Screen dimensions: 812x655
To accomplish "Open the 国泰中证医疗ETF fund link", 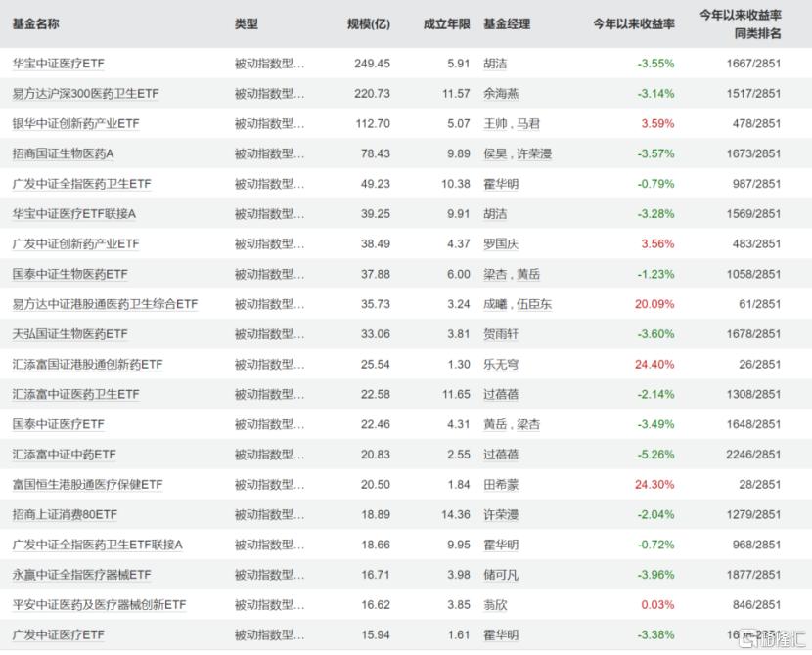I will click(x=59, y=424).
